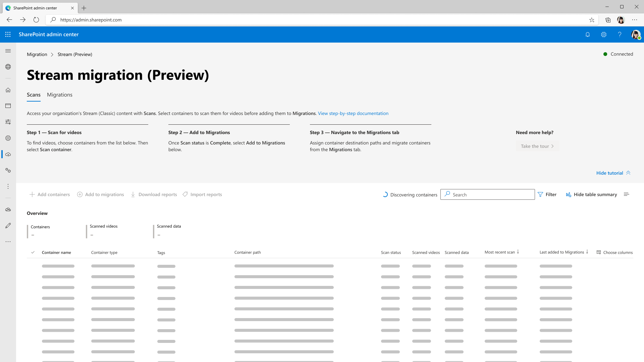Image resolution: width=644 pixels, height=362 pixels.
Task: Expand the Choose columns selector
Action: coord(615,252)
